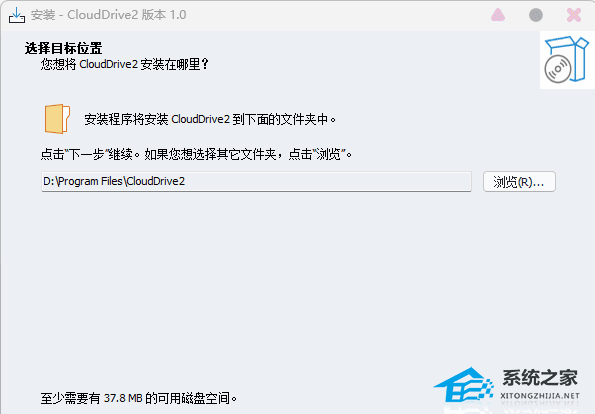595x414 pixels.
Task: Click the installer download icon in title bar
Action: point(17,15)
